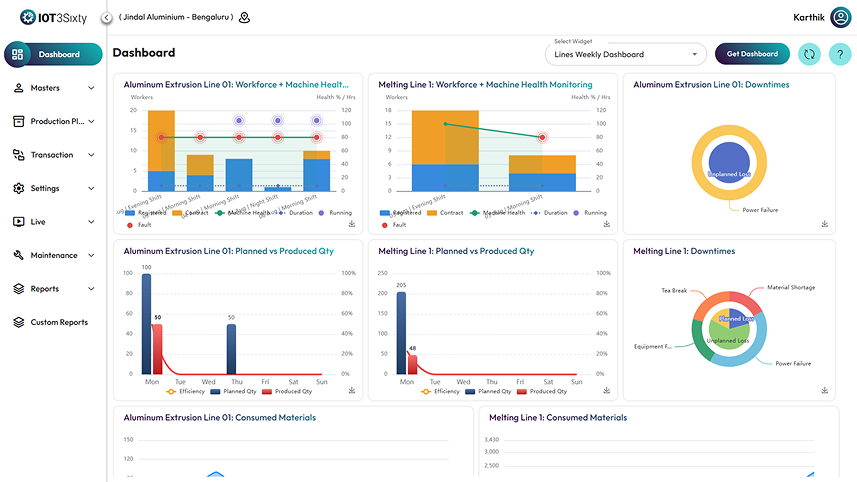Toggle Registered legend in Extrusion Workforce chart
857x482 pixels.
pos(145,213)
